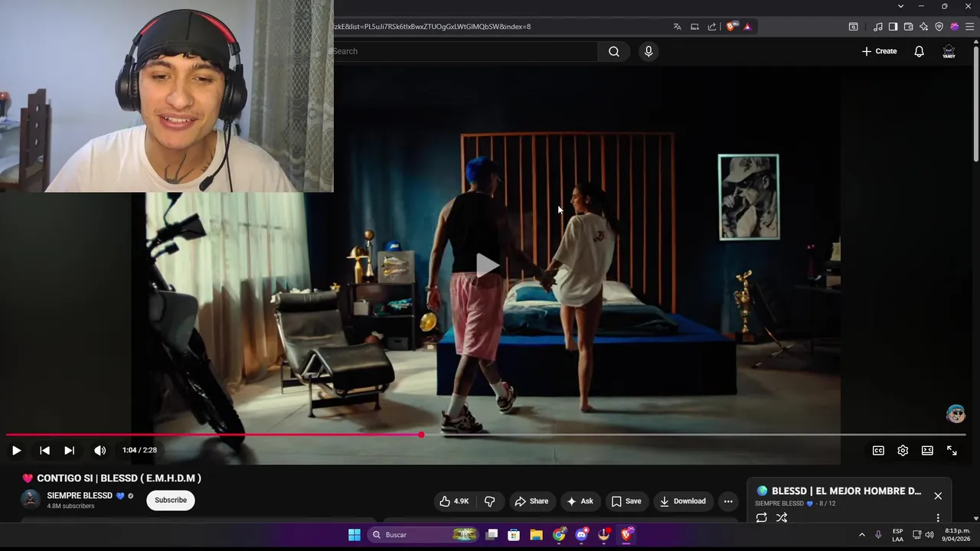Screen dimensions: 980x551
Task: Enter fullscreen mode on the video
Action: tap(952, 451)
